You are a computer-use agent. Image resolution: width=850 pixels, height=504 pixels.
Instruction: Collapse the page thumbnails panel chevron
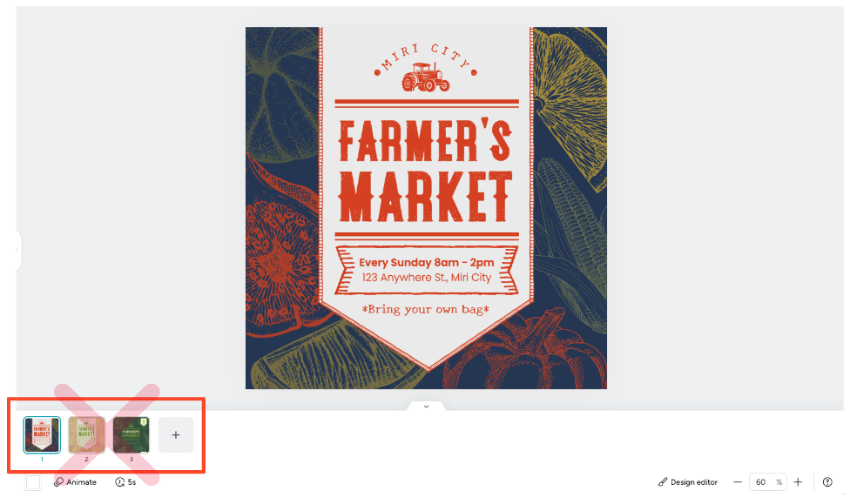426,407
